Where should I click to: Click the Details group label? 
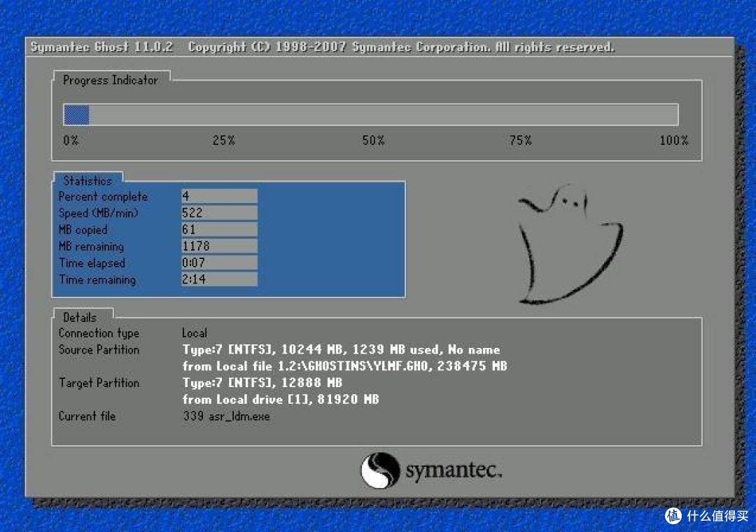80,317
